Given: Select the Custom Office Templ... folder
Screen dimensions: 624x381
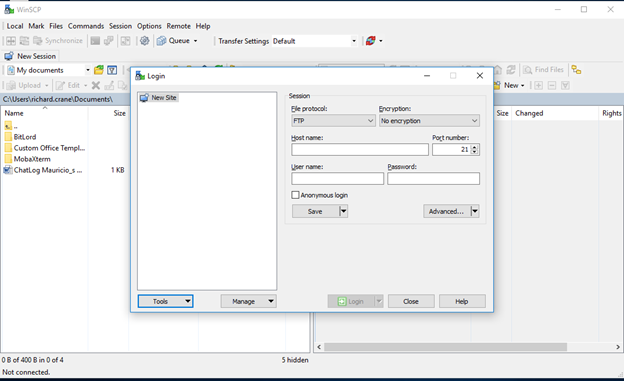Looking at the screenshot, I should point(45,148).
